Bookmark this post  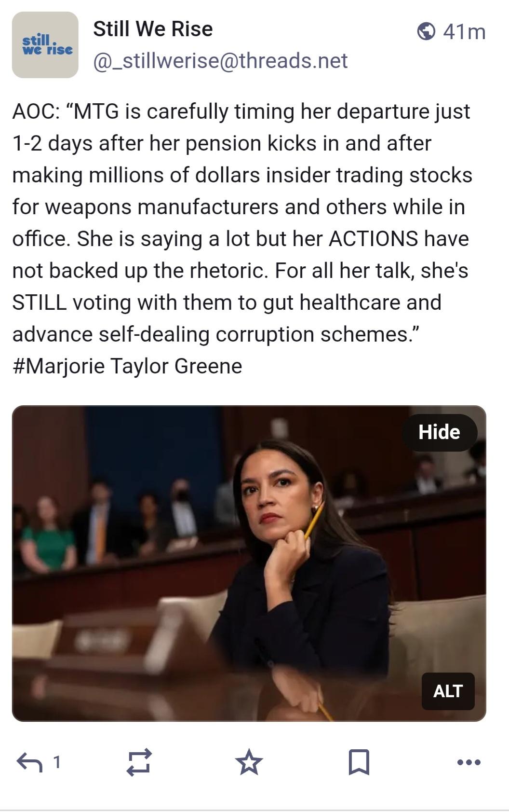(x=359, y=762)
